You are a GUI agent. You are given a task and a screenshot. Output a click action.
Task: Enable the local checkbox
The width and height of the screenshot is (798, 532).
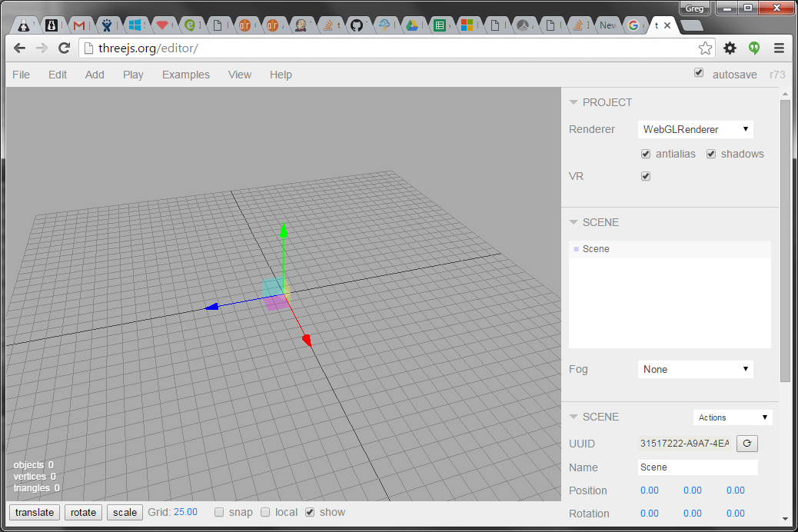pos(265,512)
